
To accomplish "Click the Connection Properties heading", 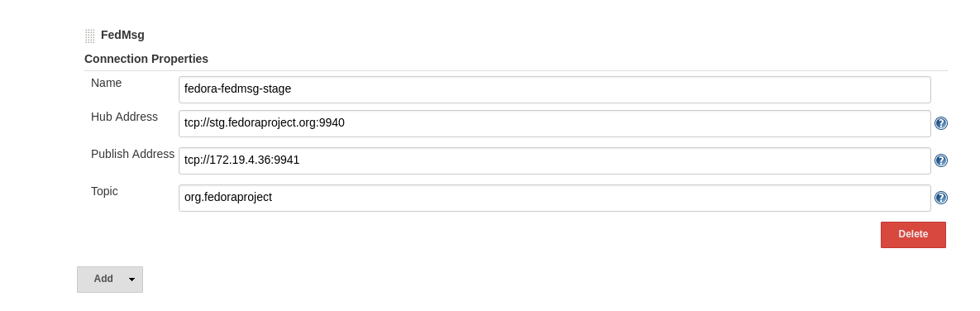I will point(146,59).
